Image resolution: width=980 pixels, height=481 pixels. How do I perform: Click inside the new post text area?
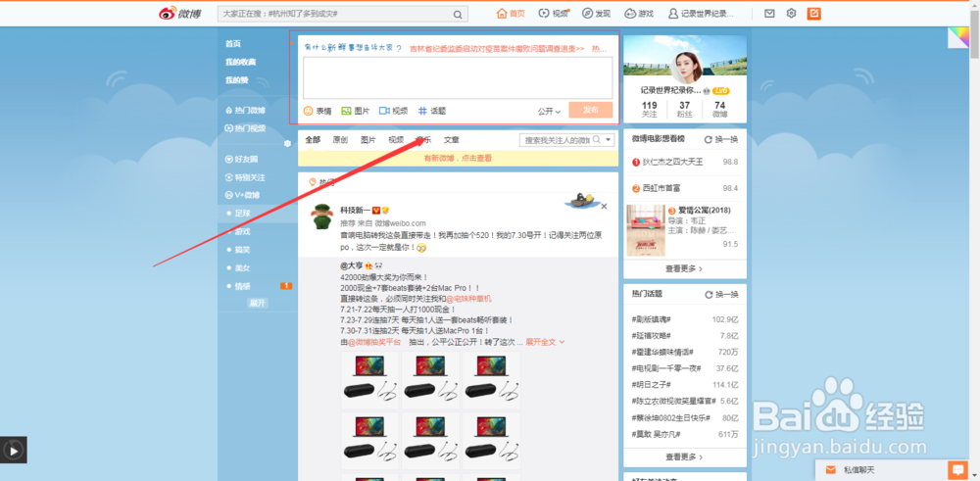458,77
